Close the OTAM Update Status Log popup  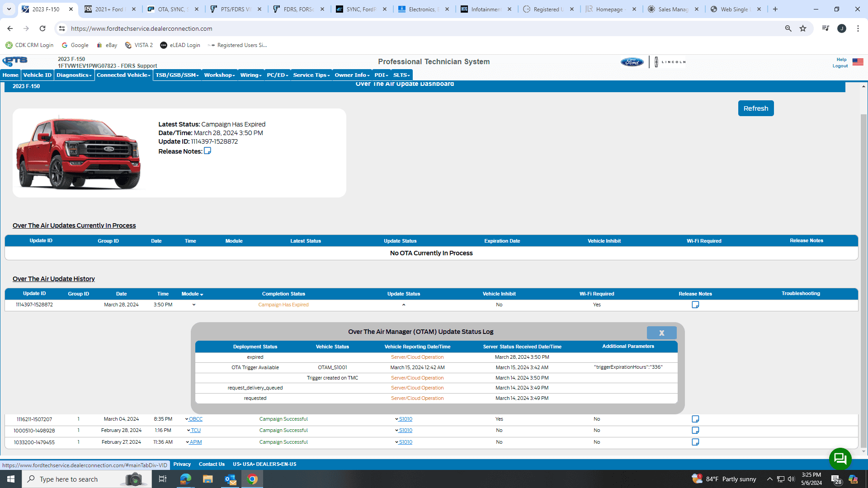tap(661, 333)
